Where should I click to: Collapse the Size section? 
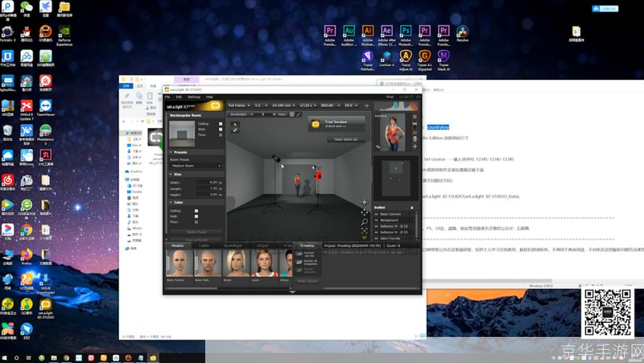(171, 174)
